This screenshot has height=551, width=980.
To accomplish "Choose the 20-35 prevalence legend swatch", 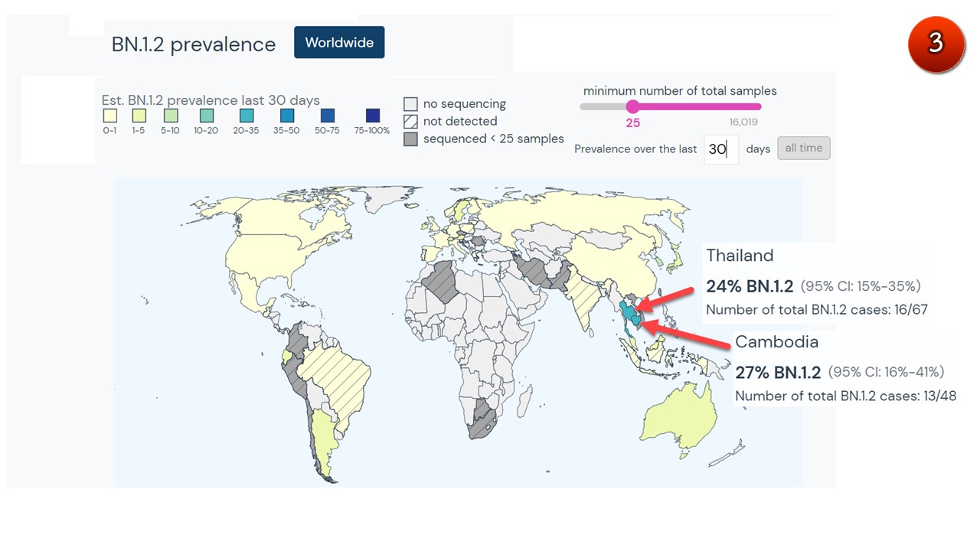I will tap(247, 116).
